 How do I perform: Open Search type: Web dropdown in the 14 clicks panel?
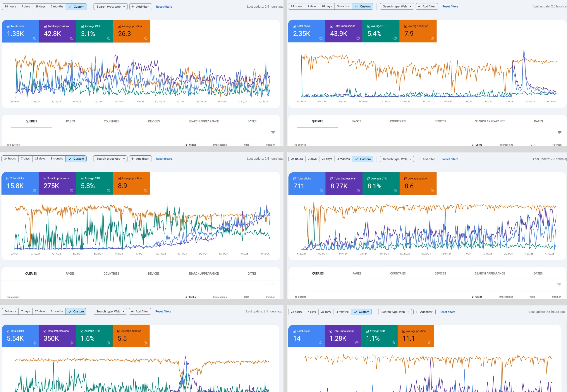(x=395, y=312)
